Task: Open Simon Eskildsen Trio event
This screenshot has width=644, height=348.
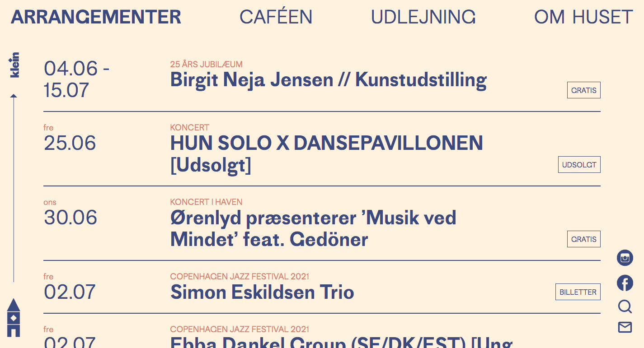Action: (x=262, y=292)
